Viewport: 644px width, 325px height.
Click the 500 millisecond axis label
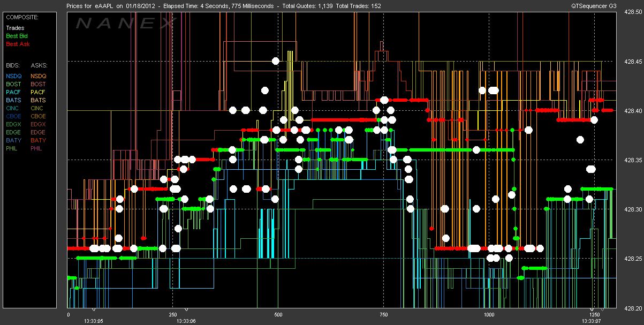(278, 314)
